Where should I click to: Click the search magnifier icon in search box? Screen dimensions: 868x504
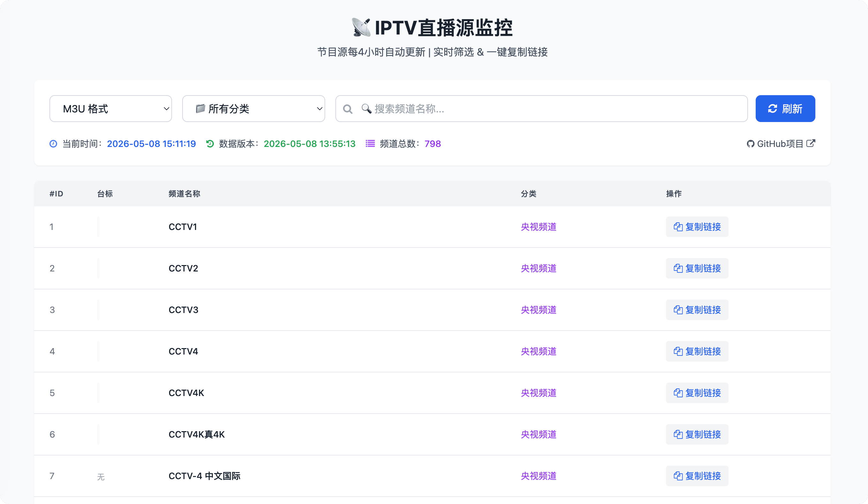point(348,109)
